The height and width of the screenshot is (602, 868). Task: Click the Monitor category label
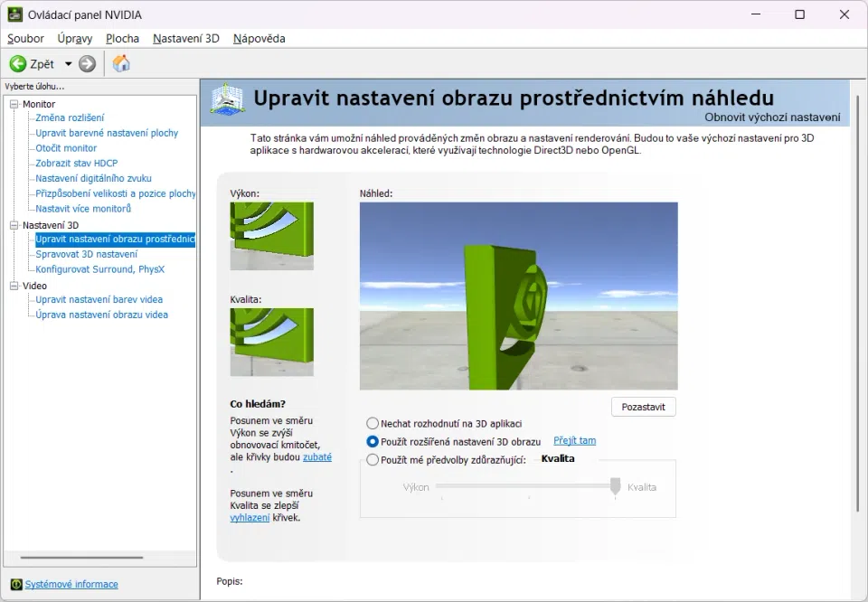coord(39,104)
